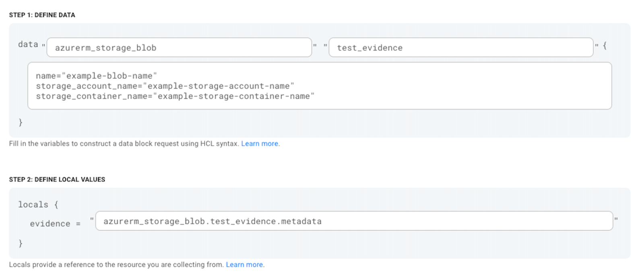Click the 'Fill in the variables' help text
Viewport: 644px width, 279px height.
click(124, 144)
